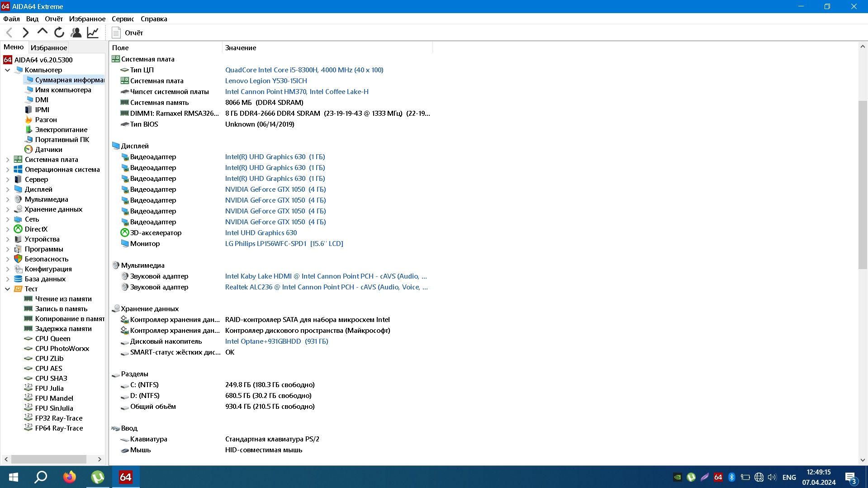The width and height of the screenshot is (868, 488).
Task: Select the Электропитание battery icon item
Action: point(28,130)
